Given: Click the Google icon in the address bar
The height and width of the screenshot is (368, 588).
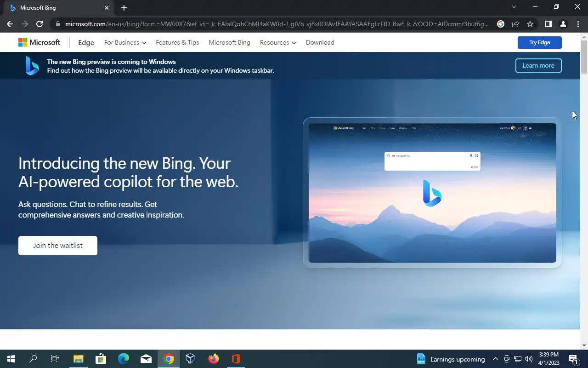Looking at the screenshot, I should (501, 24).
